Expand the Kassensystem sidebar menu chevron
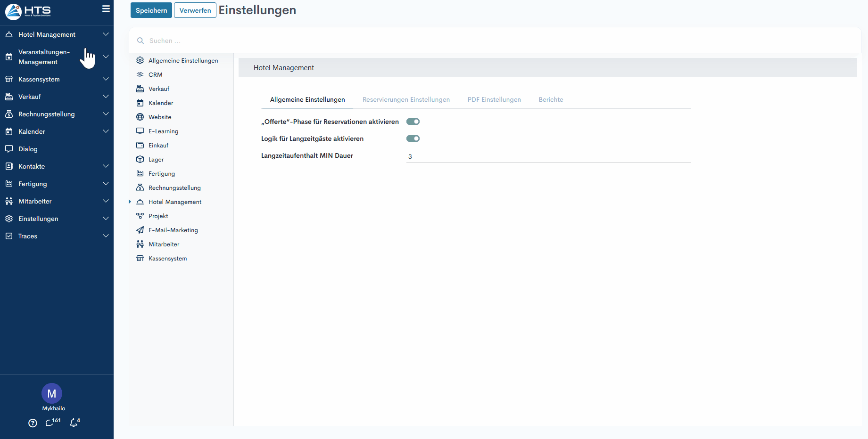Screen dimensions: 868x439 (106, 79)
